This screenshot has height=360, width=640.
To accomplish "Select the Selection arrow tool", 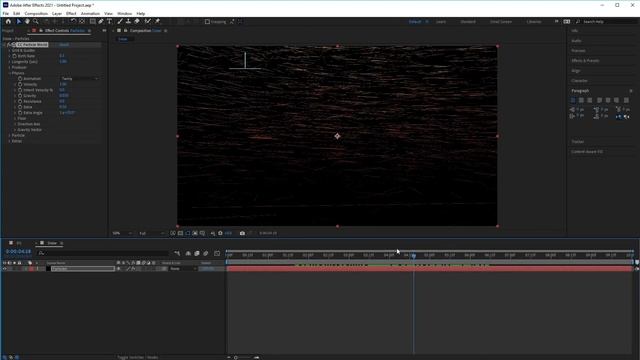I will [x=19, y=21].
